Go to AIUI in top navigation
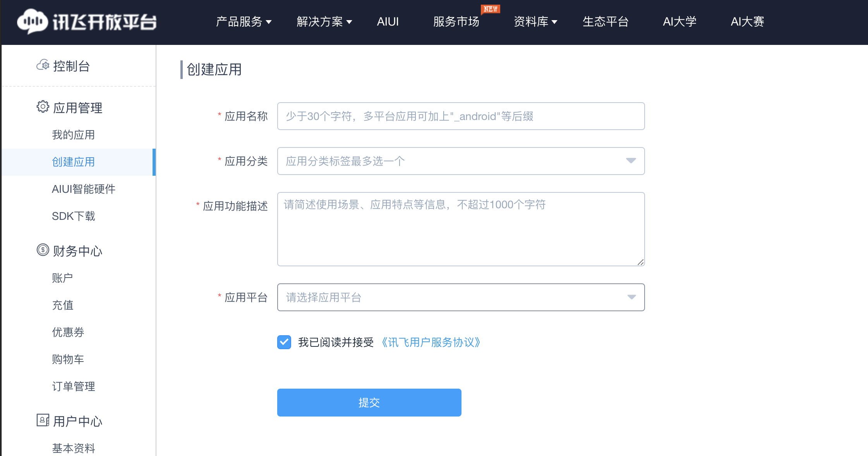 388,22
